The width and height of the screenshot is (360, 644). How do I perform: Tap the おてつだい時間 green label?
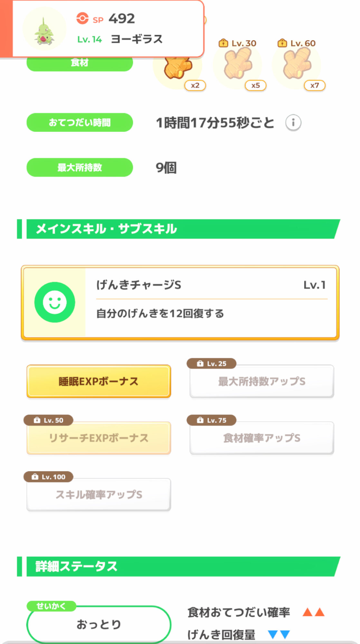(x=80, y=122)
